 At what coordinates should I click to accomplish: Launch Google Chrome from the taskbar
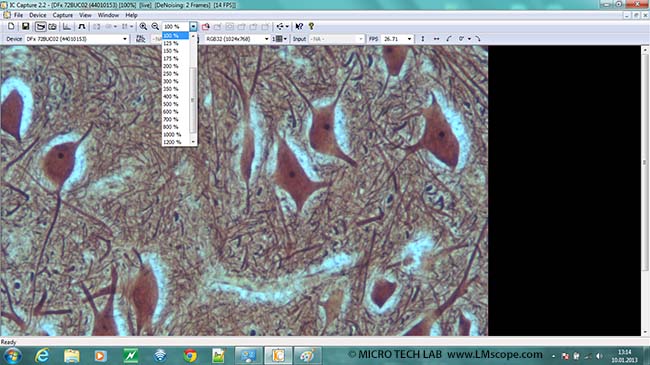190,356
